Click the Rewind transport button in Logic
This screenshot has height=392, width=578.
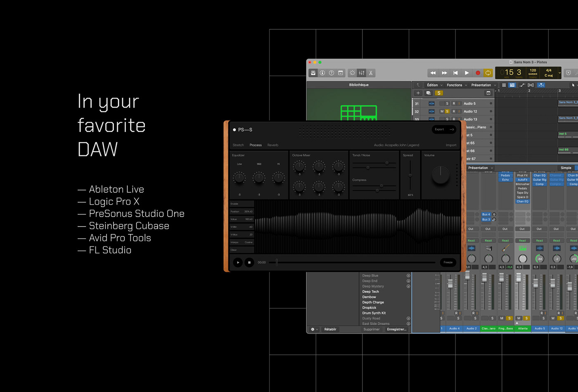(433, 73)
